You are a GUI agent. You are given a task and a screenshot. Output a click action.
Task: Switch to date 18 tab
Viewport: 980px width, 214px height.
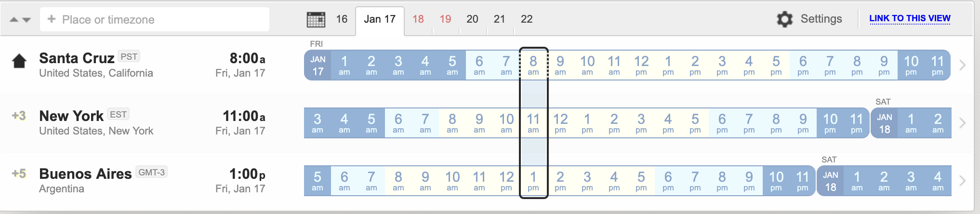click(x=418, y=19)
